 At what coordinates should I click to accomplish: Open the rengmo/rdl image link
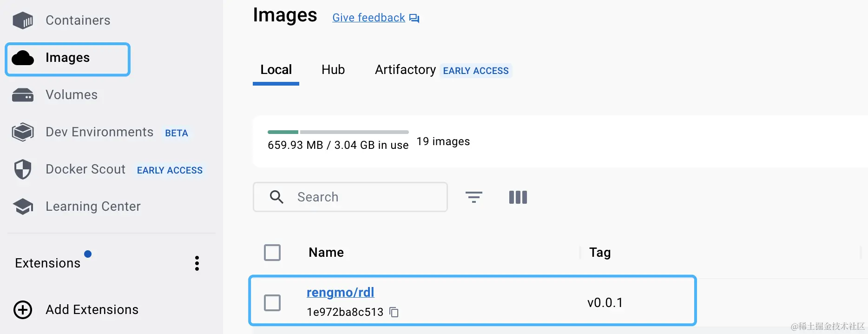coord(340,292)
